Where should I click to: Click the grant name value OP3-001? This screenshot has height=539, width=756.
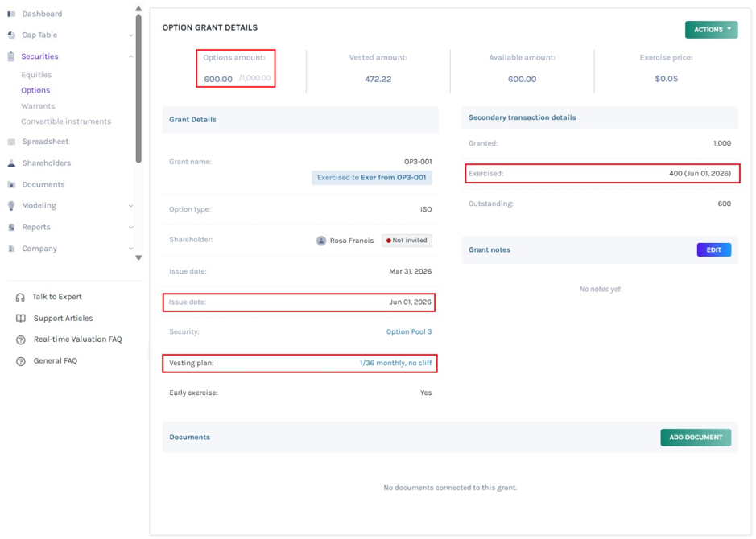point(418,162)
